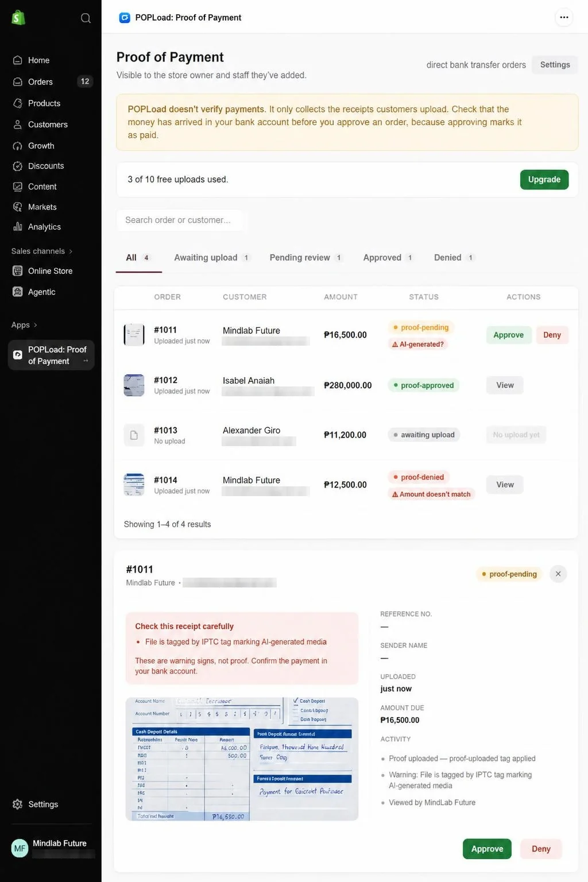
Task: Open receipt thumbnail for order #1014
Action: point(134,485)
